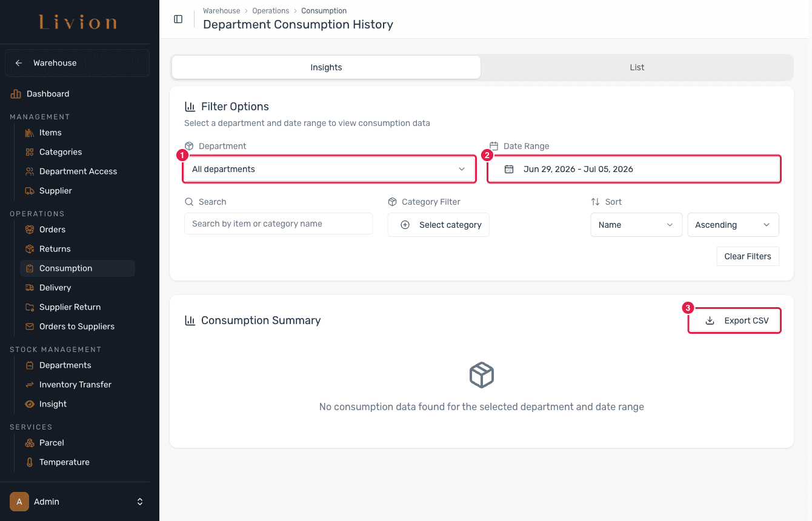Click the Orders box icon
Image resolution: width=812 pixels, height=521 pixels.
pyautogui.click(x=30, y=230)
